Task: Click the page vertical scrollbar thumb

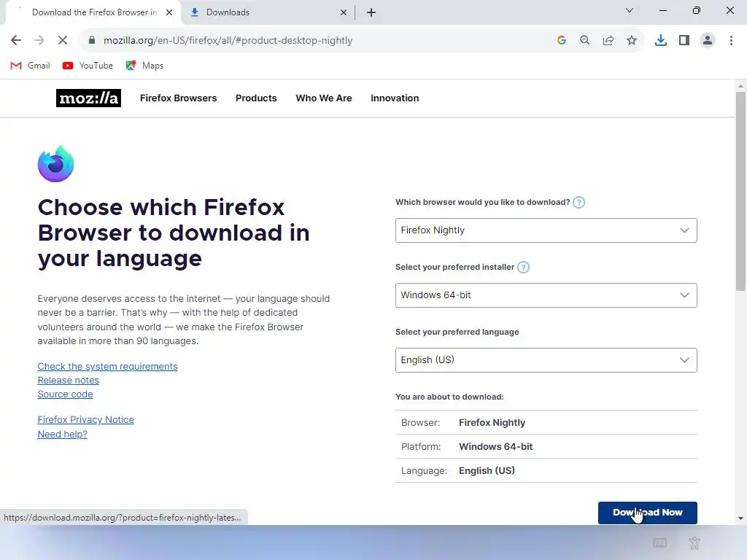Action: [740, 191]
